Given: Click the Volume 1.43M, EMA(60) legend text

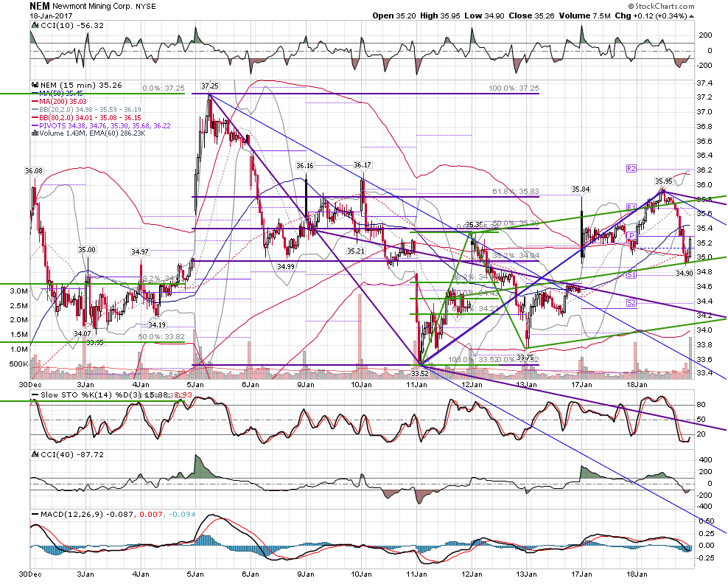Looking at the screenshot, I should coord(92,133).
